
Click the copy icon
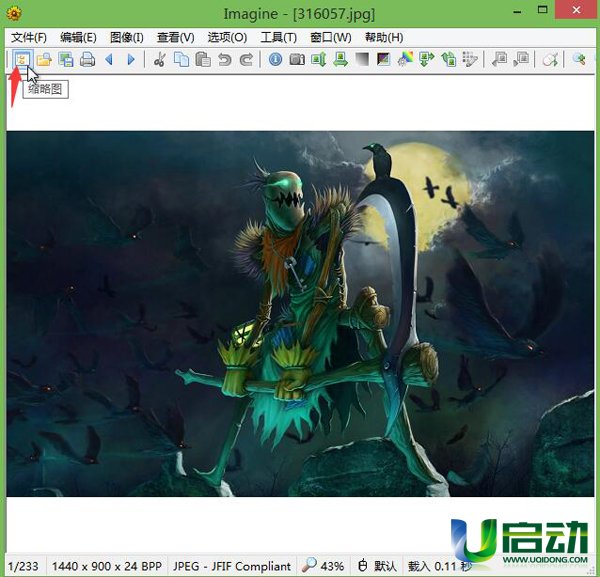click(x=181, y=59)
